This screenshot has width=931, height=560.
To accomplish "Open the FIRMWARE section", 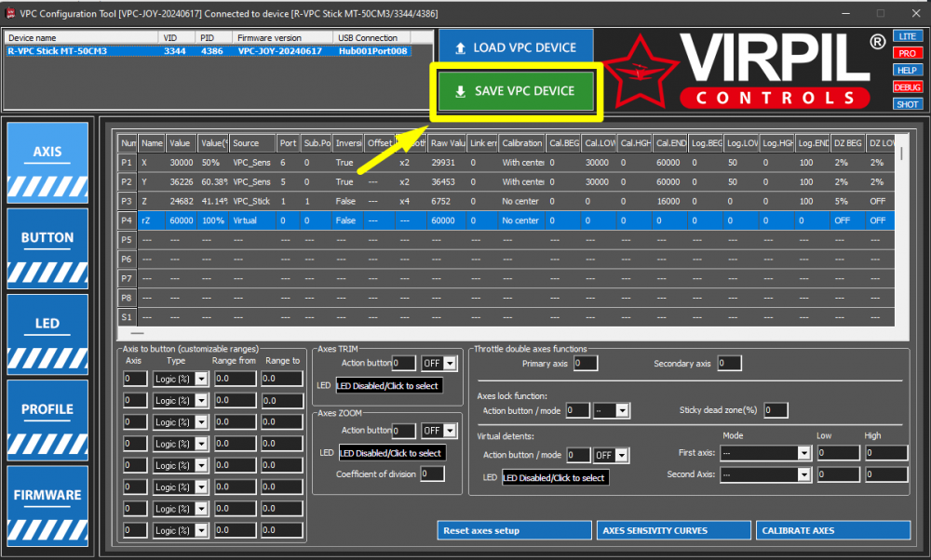I will tap(47, 506).
